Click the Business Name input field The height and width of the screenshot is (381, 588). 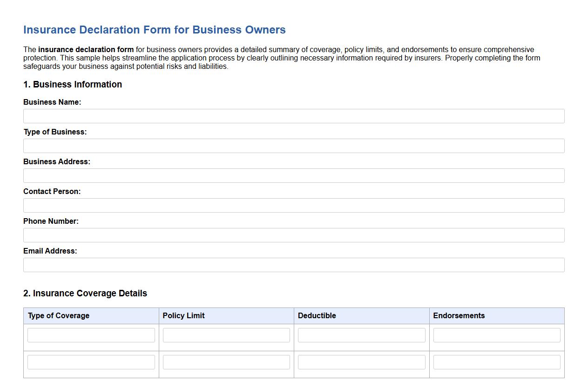[x=293, y=116]
